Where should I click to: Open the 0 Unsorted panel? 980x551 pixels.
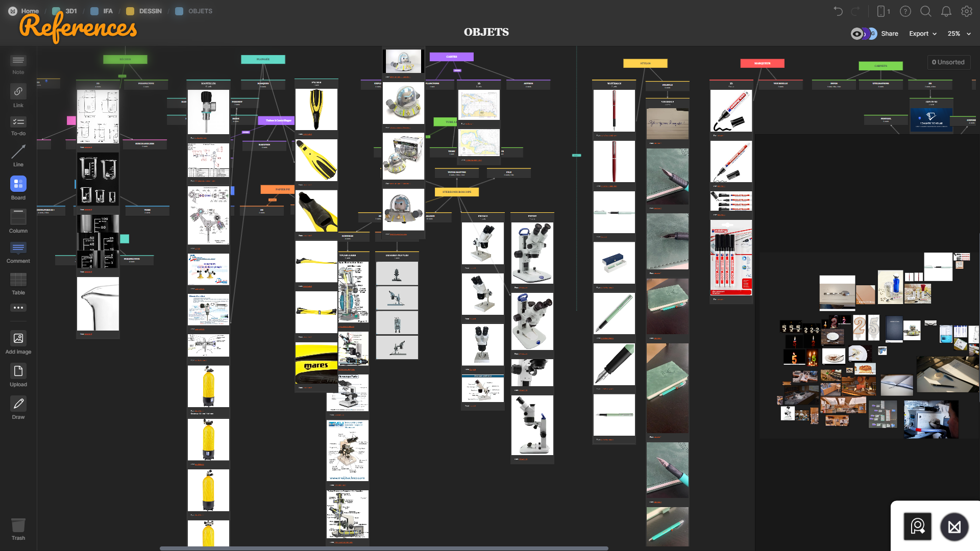pos(948,62)
